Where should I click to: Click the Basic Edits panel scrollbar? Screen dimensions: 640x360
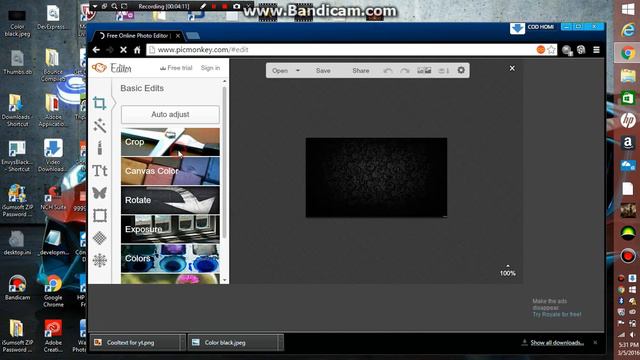[x=224, y=163]
